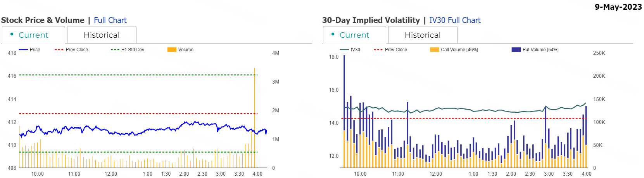This screenshot has height=178, width=644.
Task: Click the teal dot on the IV Current tab
Action: pyautogui.click(x=333, y=34)
